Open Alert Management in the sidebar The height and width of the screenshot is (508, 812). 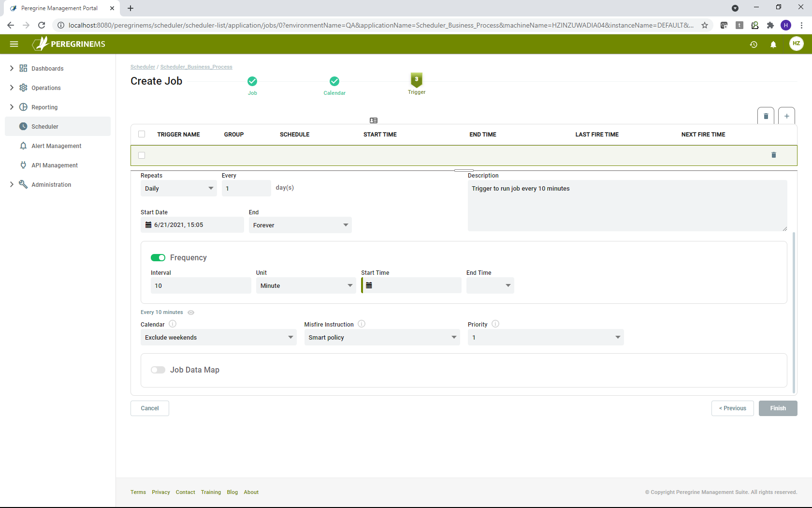tap(58, 146)
